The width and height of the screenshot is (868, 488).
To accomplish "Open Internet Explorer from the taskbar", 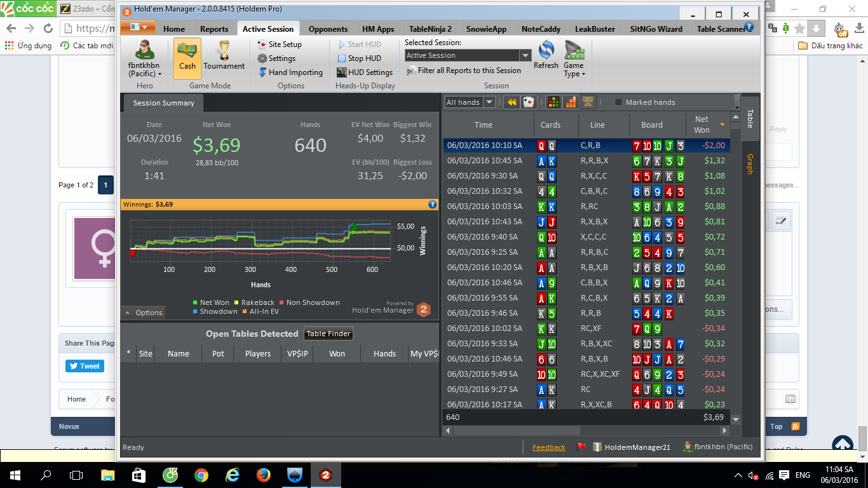I will point(232,475).
